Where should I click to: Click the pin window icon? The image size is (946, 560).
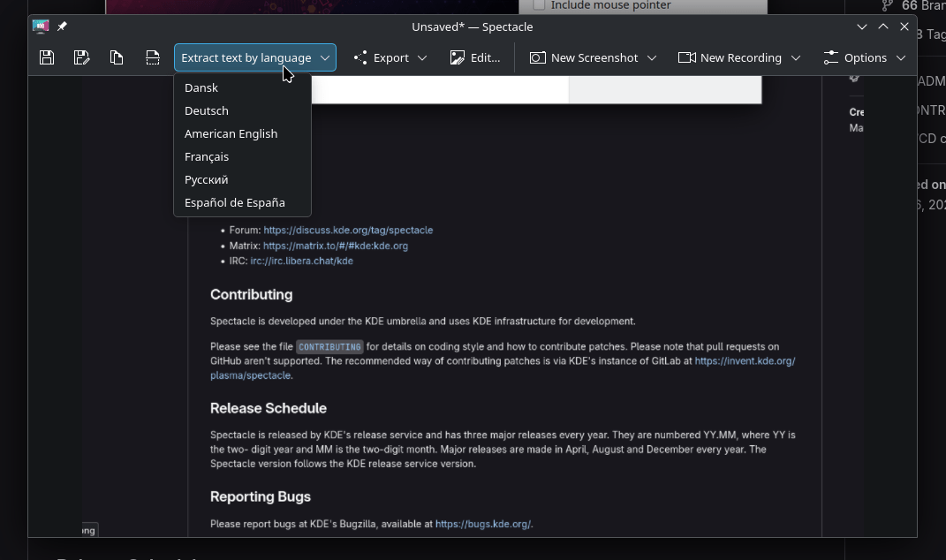click(x=62, y=26)
